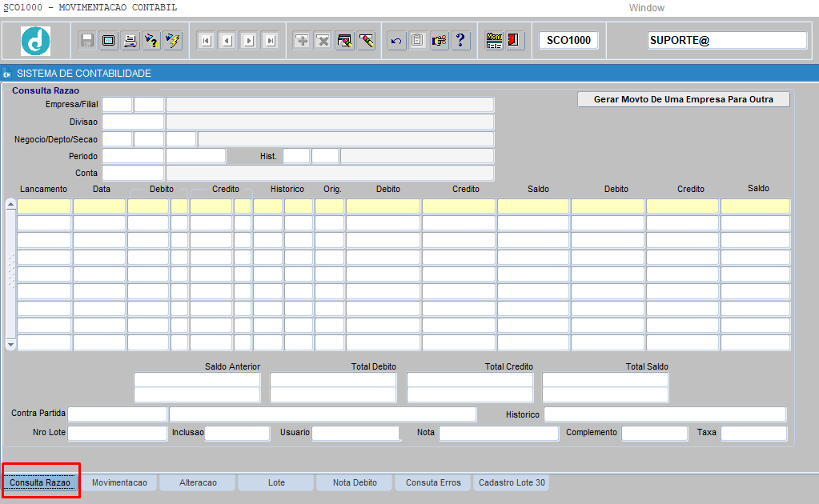819x504 pixels.
Task: Click the Conta code field
Action: 133,173
